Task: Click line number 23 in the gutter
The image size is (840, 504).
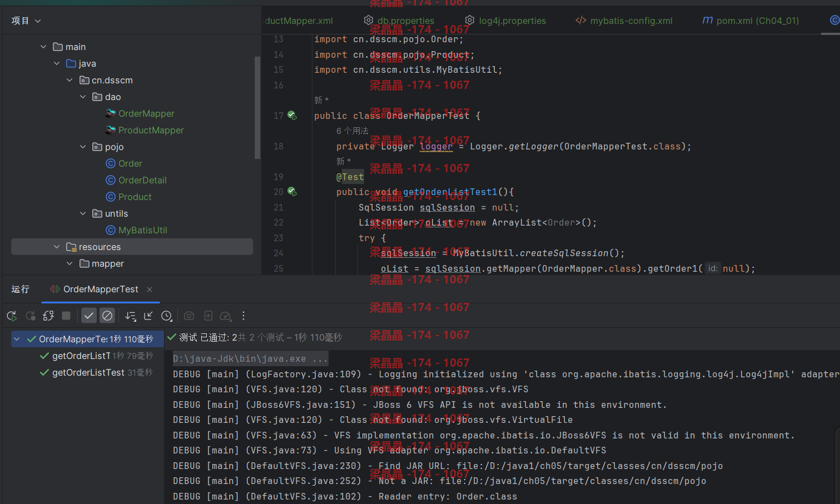Action: (279, 238)
